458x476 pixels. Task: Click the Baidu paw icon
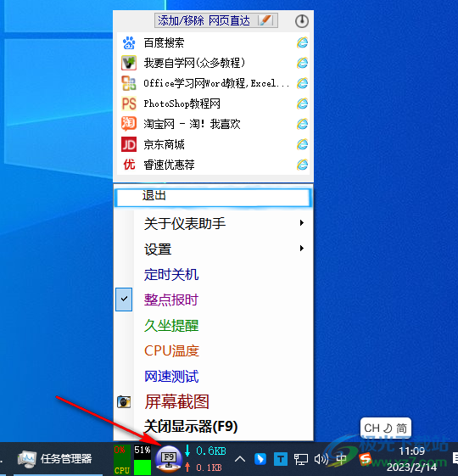pyautogui.click(x=129, y=42)
